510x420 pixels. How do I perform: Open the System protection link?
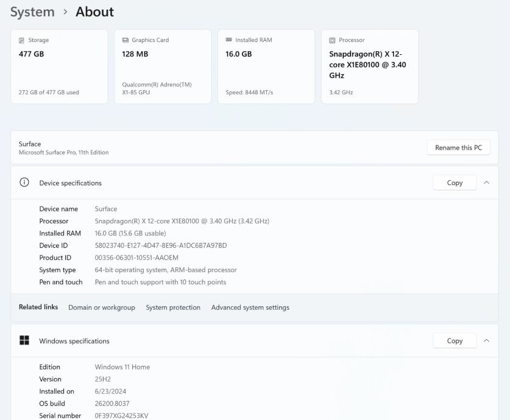coord(173,307)
